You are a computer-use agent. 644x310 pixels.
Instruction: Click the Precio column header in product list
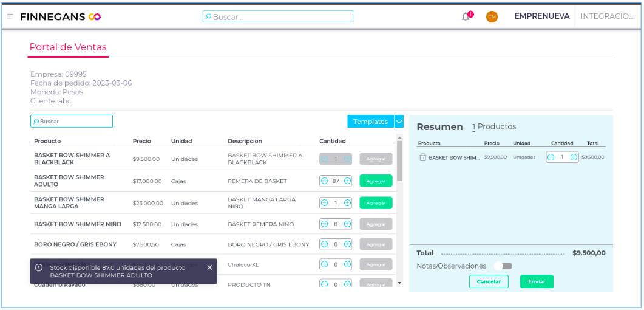tap(141, 141)
